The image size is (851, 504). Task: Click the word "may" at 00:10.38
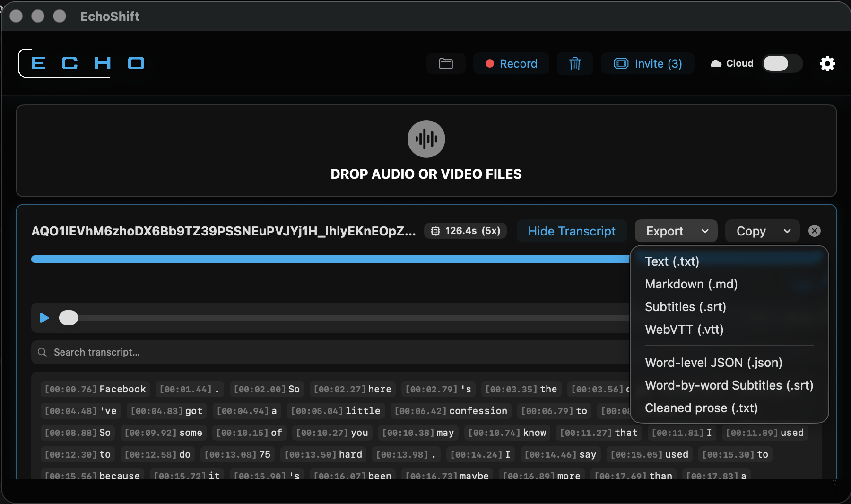[x=418, y=433]
